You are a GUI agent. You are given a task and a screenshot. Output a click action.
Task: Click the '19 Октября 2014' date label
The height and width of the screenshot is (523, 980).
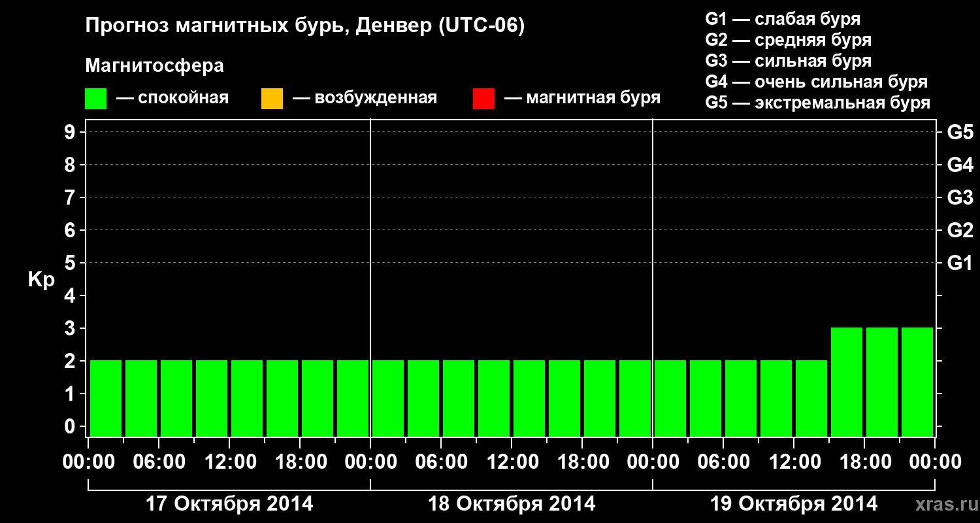coord(794,504)
